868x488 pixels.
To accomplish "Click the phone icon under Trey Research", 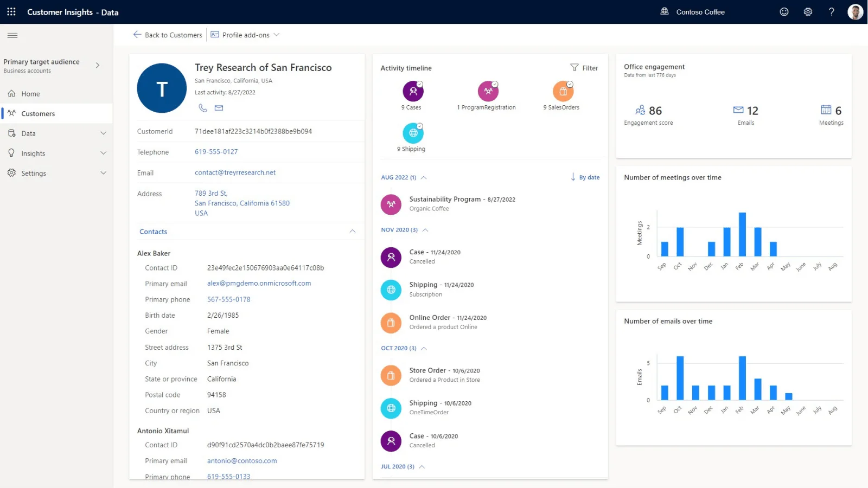I will pos(202,108).
